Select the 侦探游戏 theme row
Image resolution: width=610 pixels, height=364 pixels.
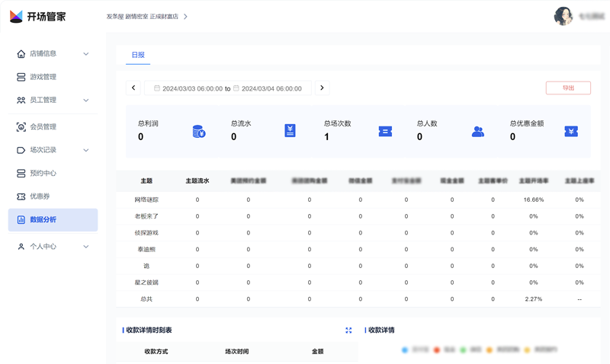(358, 233)
